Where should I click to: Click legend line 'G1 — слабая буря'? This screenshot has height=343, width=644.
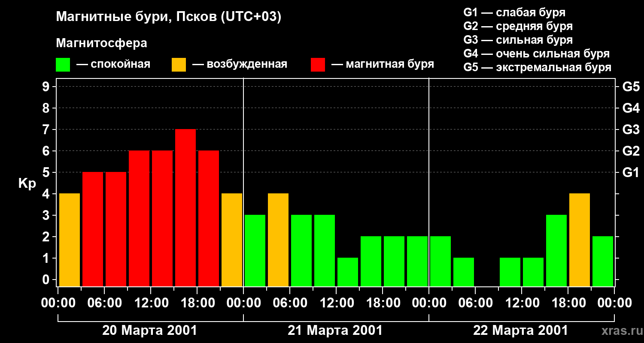pyautogui.click(x=514, y=12)
